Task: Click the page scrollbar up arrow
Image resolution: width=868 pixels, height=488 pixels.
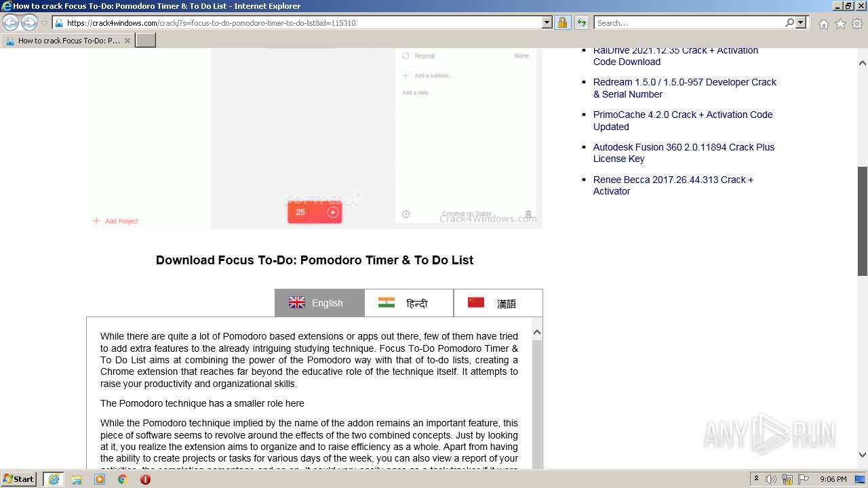Action: (863, 63)
